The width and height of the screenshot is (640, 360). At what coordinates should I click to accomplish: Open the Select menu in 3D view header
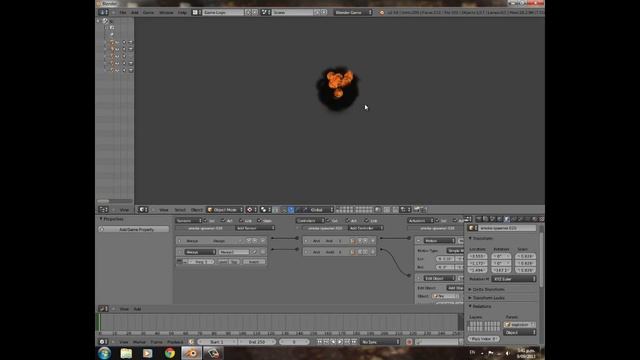(x=180, y=210)
